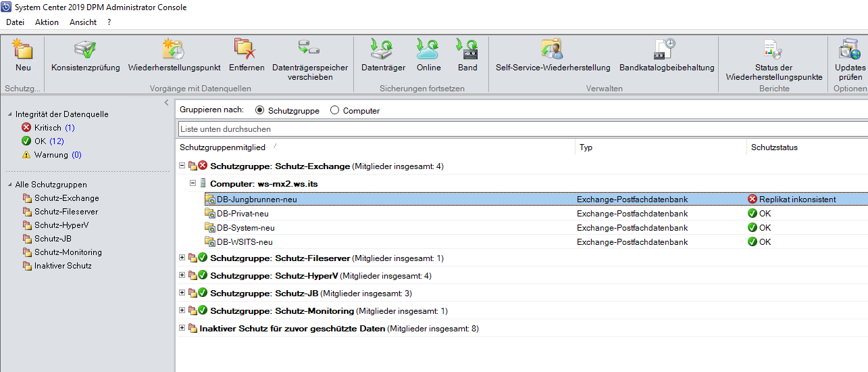Open the Ansicht menu
The height and width of the screenshot is (372, 868).
[83, 22]
